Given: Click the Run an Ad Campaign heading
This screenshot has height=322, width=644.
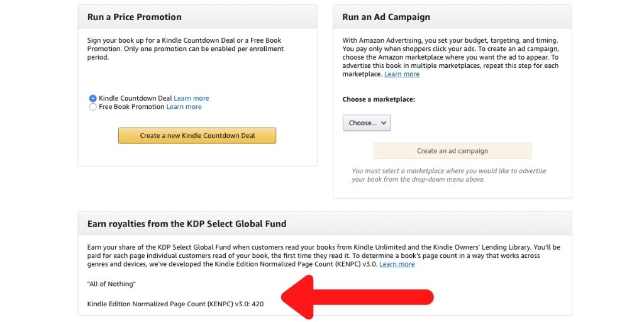Looking at the screenshot, I should pos(386,17).
